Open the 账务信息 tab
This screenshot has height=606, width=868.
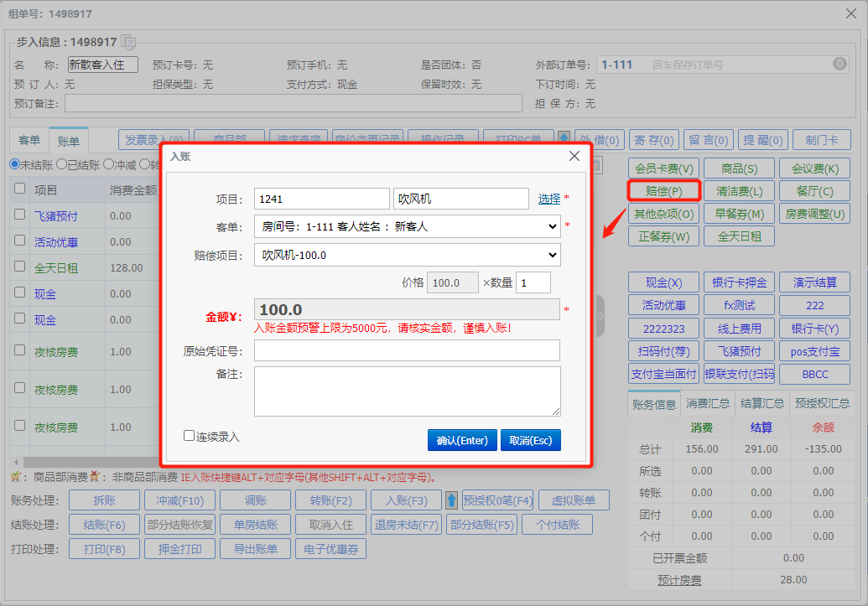[x=654, y=404]
